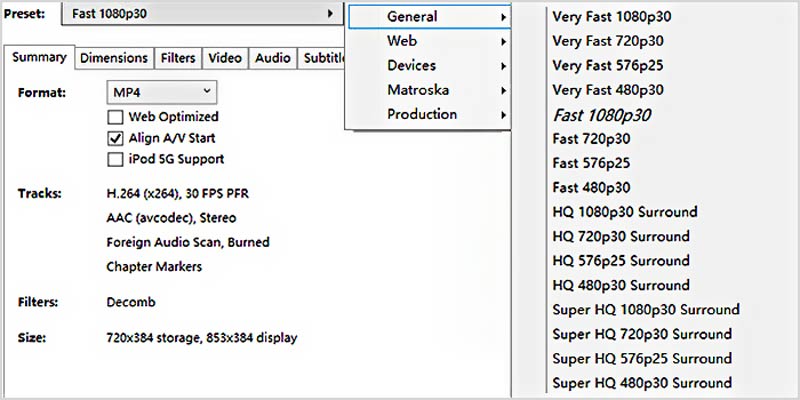Select the Fast 720p30 preset

click(x=591, y=139)
